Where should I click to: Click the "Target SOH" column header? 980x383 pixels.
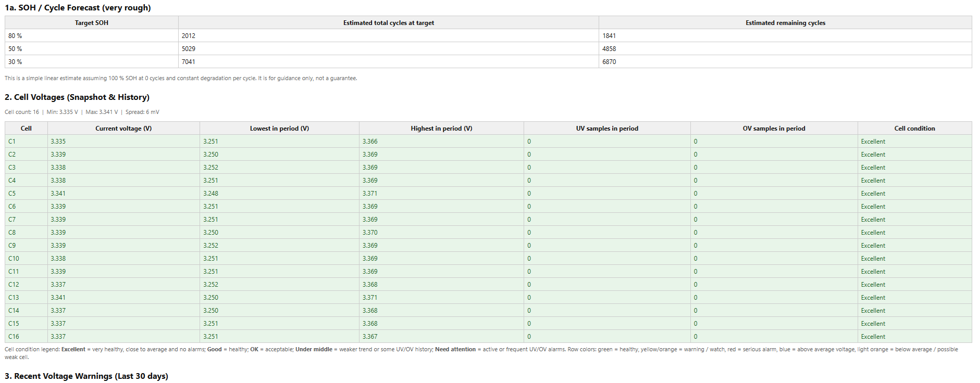(92, 23)
